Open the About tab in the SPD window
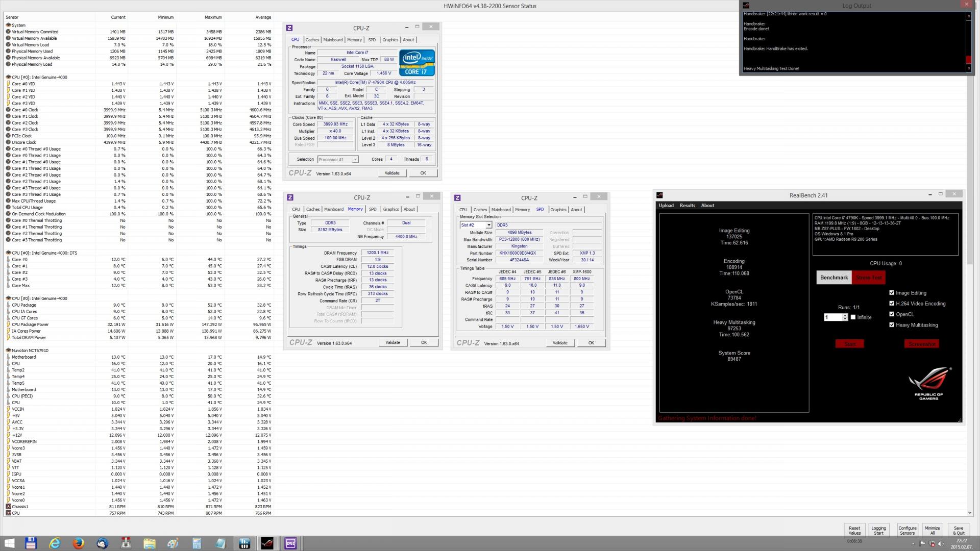Image resolution: width=980 pixels, height=551 pixels. [576, 210]
